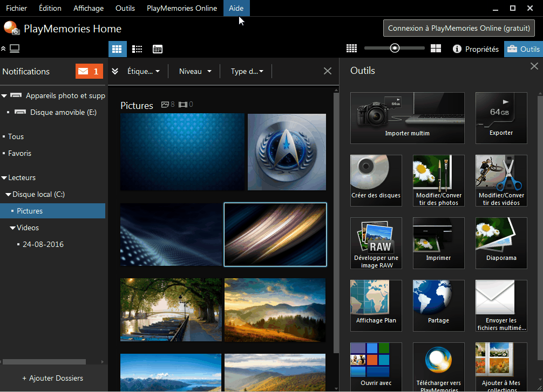Launch Créer des disques tool

(x=376, y=181)
